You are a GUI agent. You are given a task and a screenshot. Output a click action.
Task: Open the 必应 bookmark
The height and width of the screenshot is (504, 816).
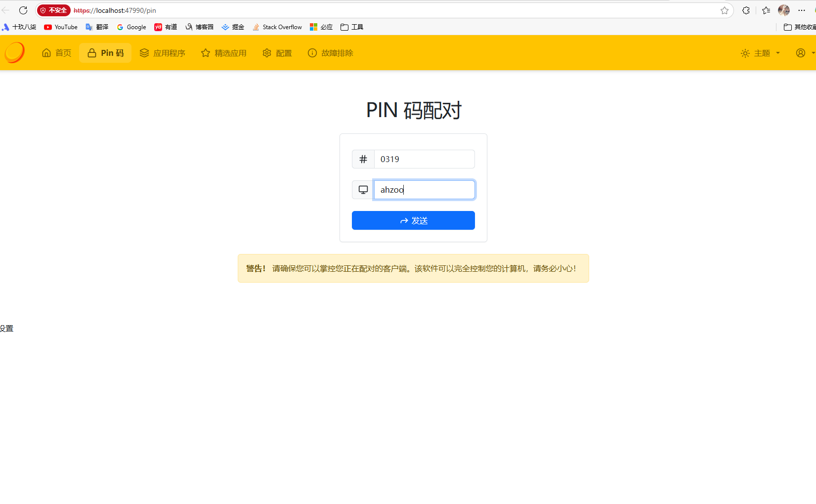(321, 27)
